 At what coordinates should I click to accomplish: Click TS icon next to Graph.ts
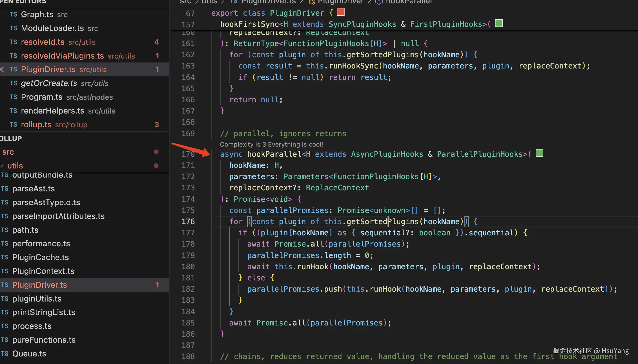coord(13,14)
